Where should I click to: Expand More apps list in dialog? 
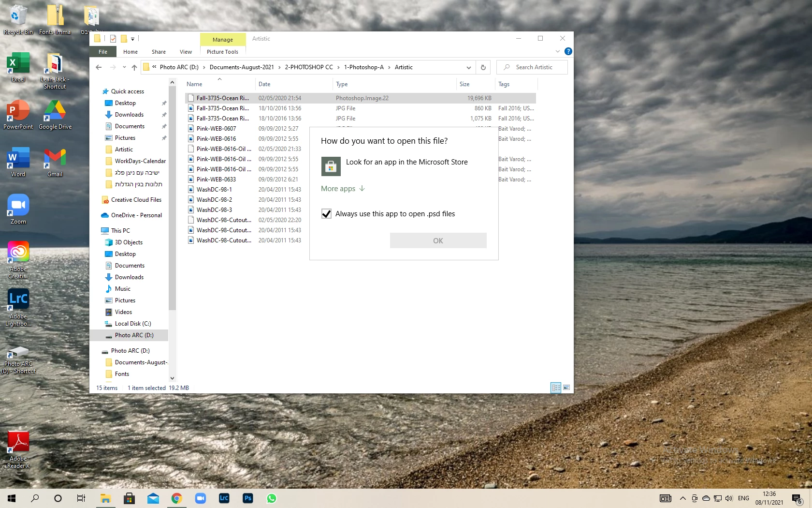click(343, 189)
